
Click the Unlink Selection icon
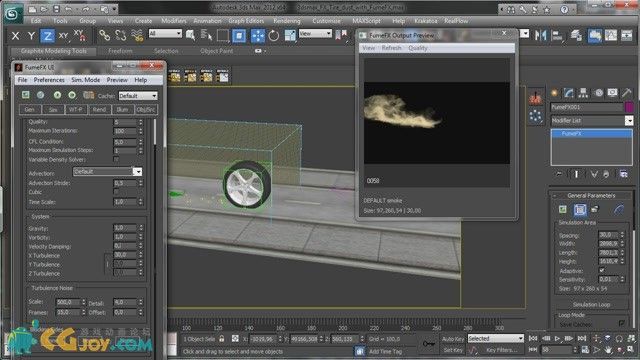pyautogui.click(x=120, y=36)
